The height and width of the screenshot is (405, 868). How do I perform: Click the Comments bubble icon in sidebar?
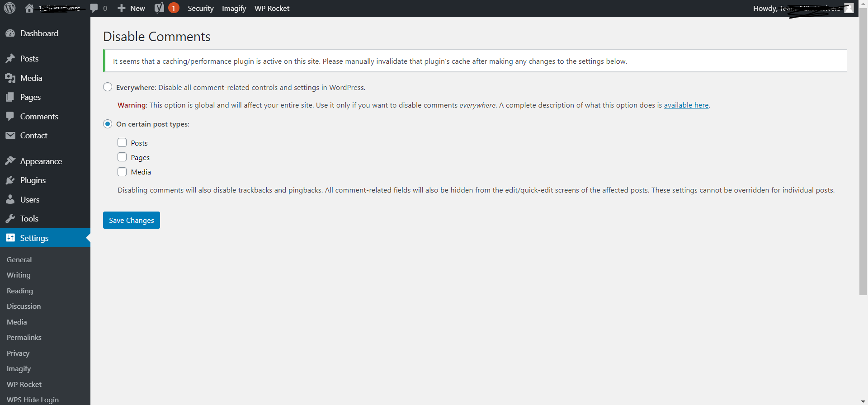pyautogui.click(x=10, y=117)
